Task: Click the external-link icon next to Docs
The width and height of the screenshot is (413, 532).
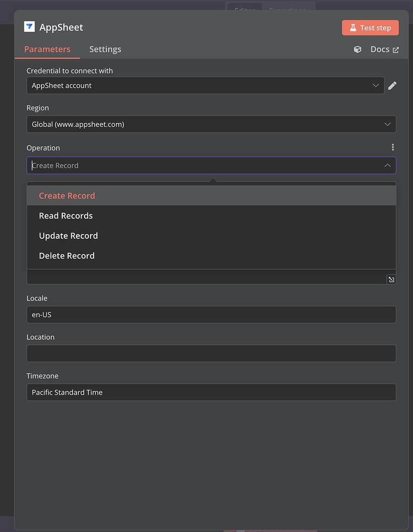Action: (x=396, y=49)
